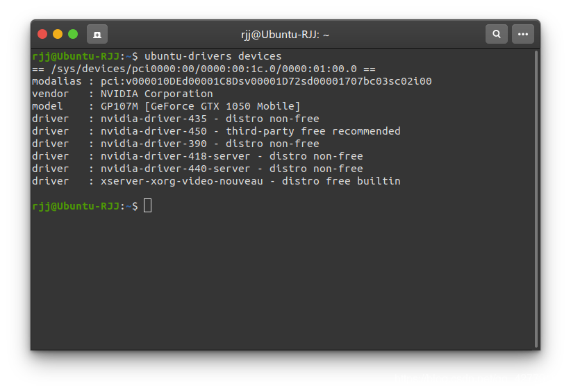Open the three-dot terminal menu
This screenshot has height=392, width=571.
tap(523, 34)
